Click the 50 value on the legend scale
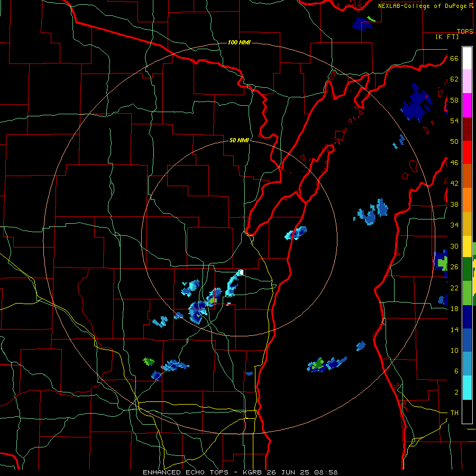The height and width of the screenshot is (476, 476). coord(454,141)
